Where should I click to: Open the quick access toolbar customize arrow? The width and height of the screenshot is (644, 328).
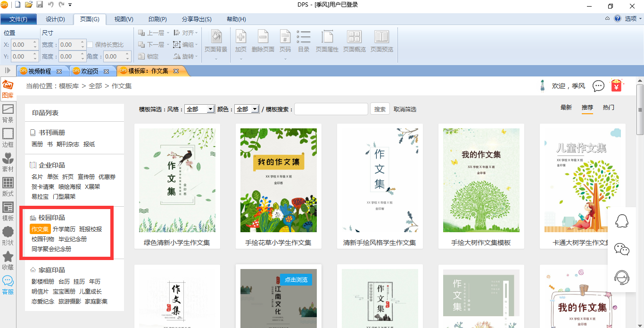(70, 5)
